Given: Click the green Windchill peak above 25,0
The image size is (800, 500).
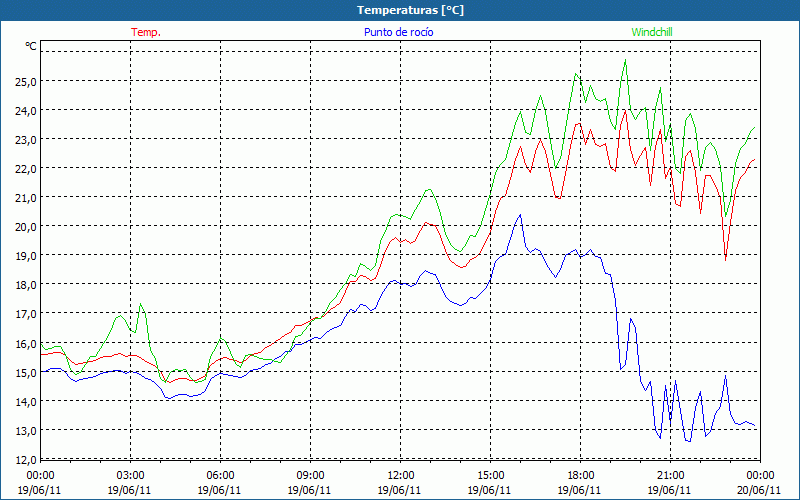Looking at the screenshot, I should coord(625,60).
